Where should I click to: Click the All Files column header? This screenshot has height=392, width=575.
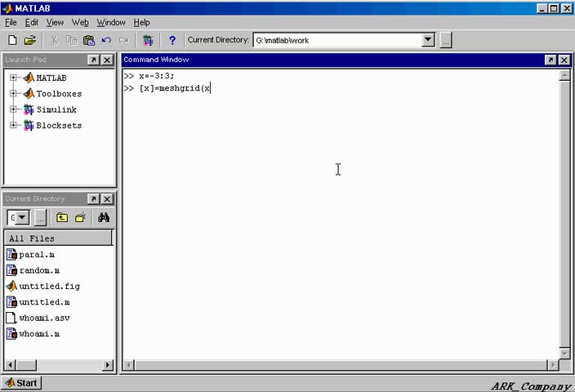[x=58, y=238]
